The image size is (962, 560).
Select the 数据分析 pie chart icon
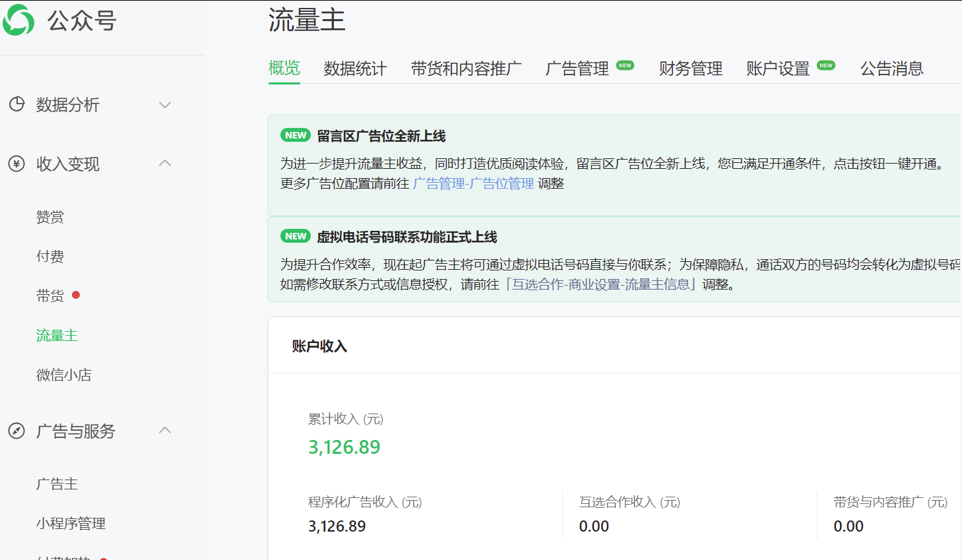(16, 104)
